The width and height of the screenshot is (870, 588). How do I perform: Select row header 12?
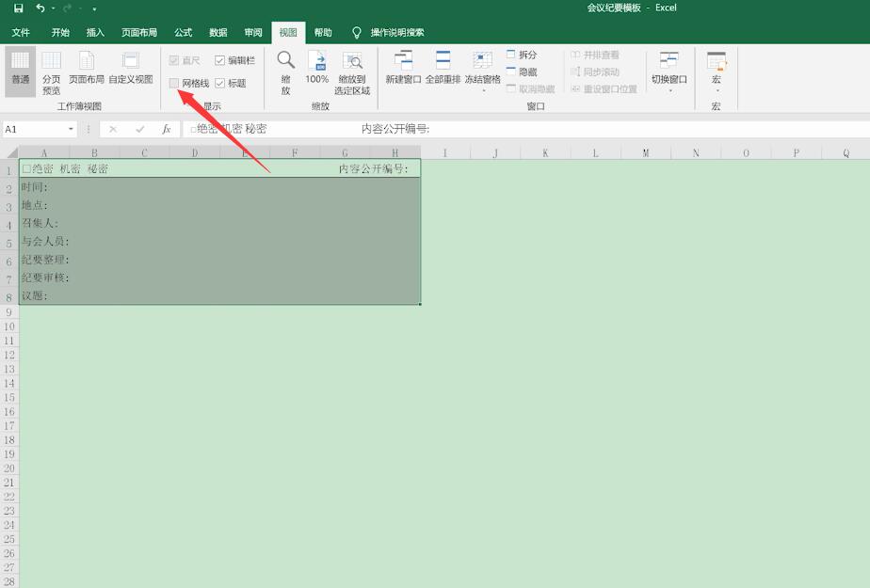pyautogui.click(x=9, y=355)
